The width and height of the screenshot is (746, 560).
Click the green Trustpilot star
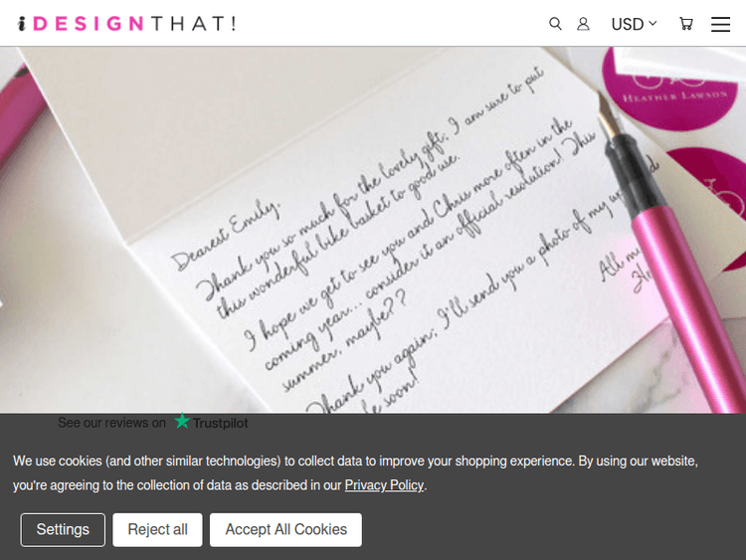(x=182, y=421)
